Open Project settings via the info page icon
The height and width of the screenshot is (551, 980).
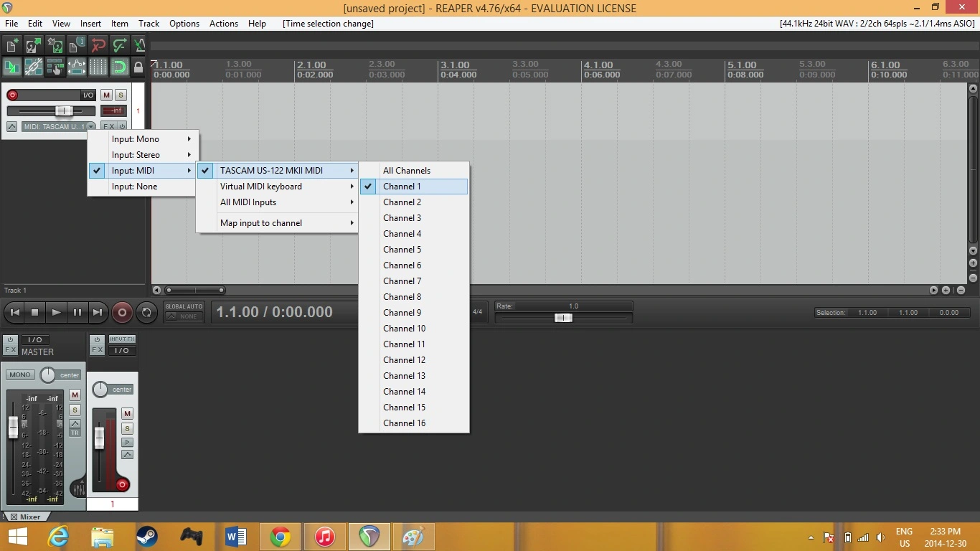pos(77,45)
